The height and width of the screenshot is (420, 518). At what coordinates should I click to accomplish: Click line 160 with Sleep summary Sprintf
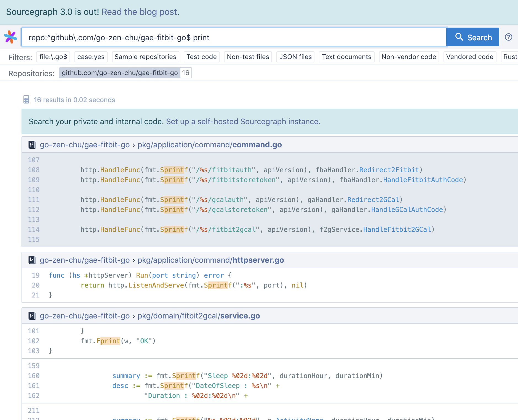tap(270, 376)
